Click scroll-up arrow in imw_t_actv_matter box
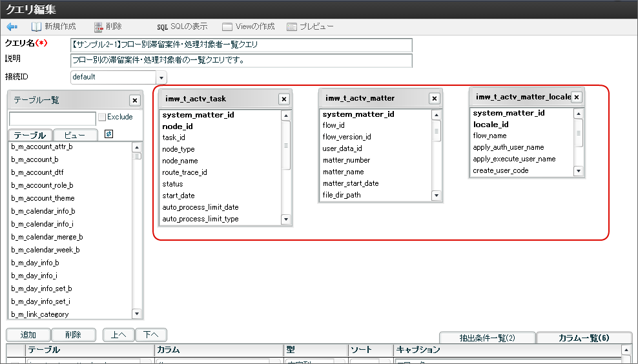Viewport: 638px width, 364px height. point(436,115)
